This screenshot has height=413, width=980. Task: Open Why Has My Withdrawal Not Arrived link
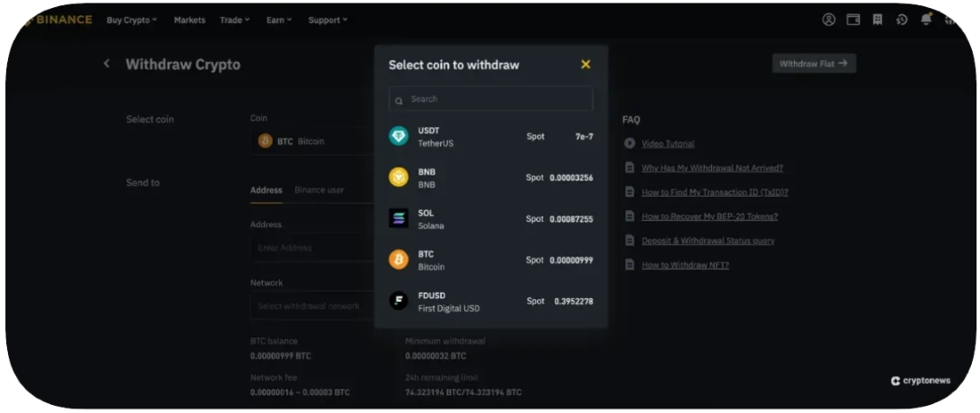712,167
